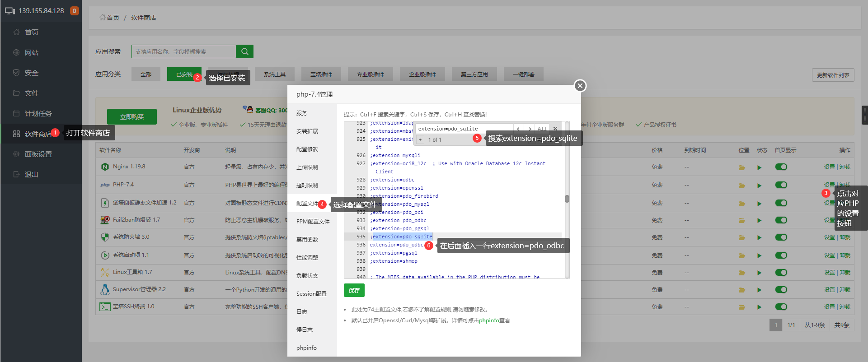868x362 pixels.
Task: Click code line ;extension=pdo_pgsql in editor
Action: (x=400, y=228)
